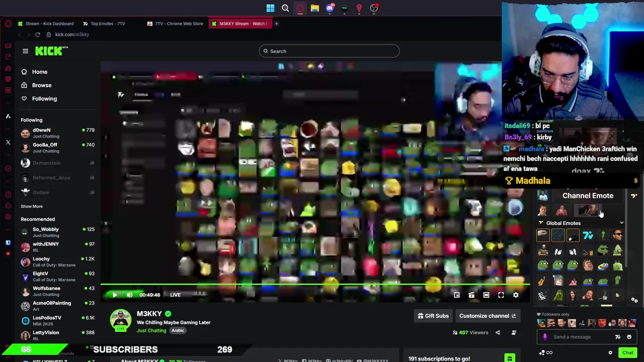Toggle picture-in-picture mini player

pos(457,296)
